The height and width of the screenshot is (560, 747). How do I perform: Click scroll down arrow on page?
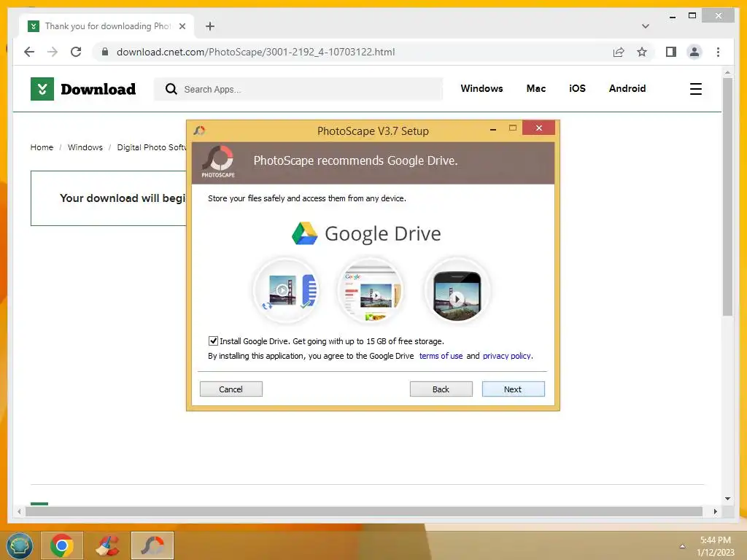[x=727, y=499]
